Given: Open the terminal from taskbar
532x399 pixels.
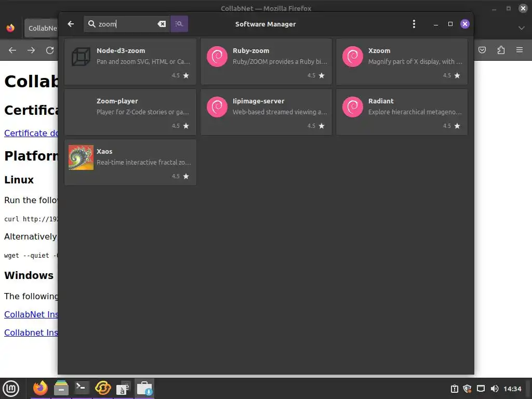Looking at the screenshot, I should tap(82, 388).
